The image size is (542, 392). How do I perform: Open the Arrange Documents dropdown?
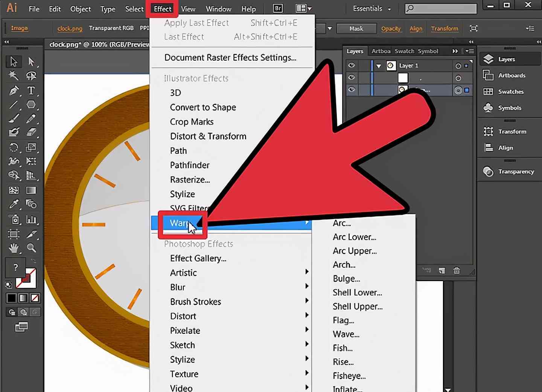(304, 8)
